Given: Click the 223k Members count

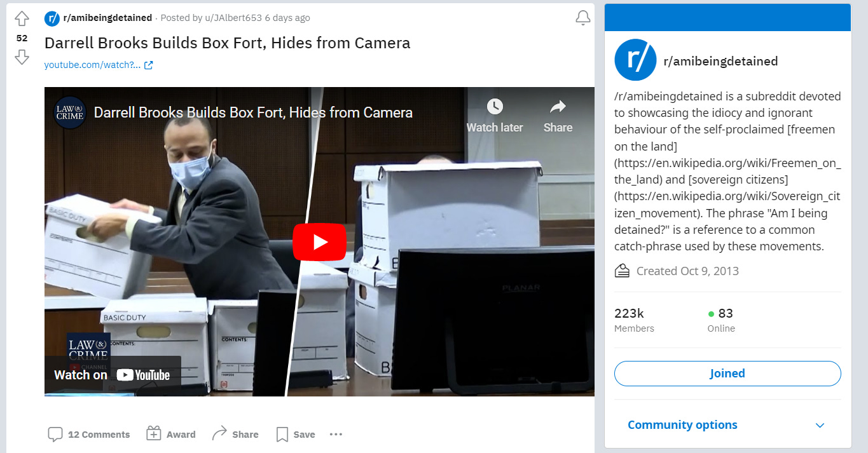Looking at the screenshot, I should click(x=634, y=320).
